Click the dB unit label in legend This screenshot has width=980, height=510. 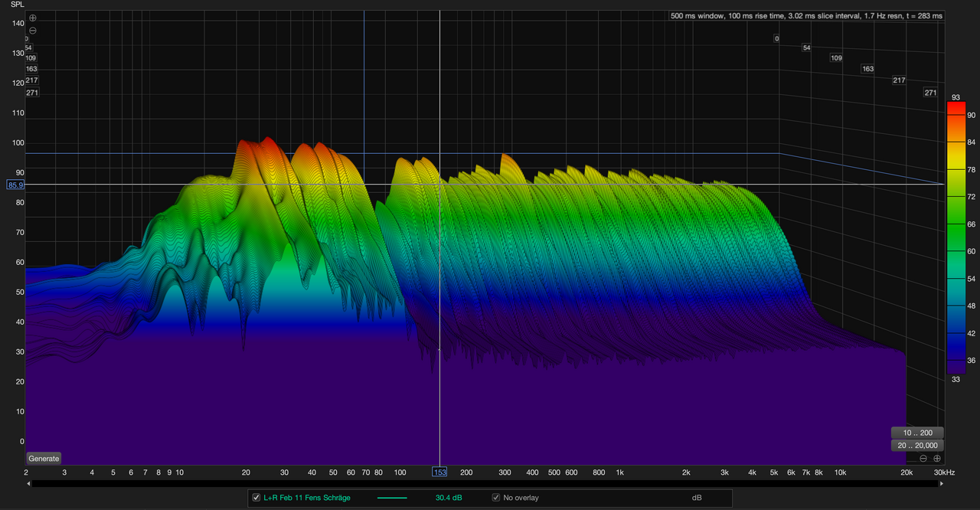[x=697, y=498]
